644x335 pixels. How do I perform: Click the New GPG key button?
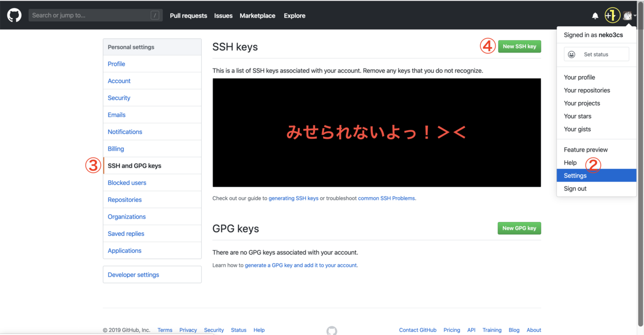[x=519, y=228]
